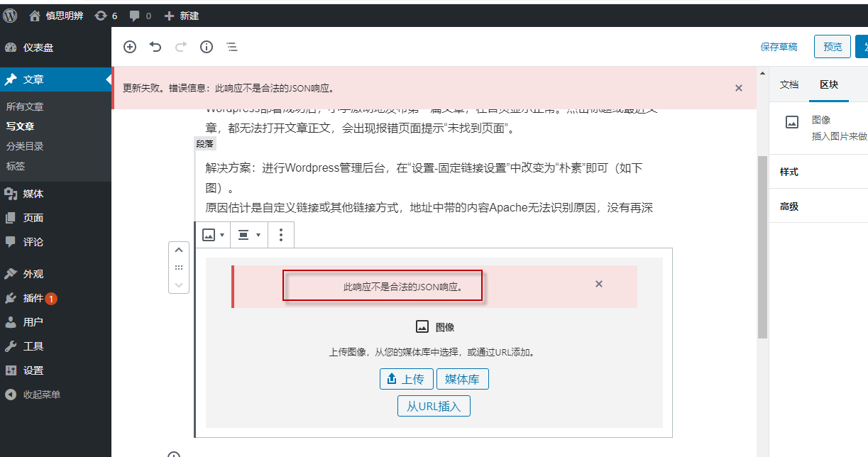Open 页面 in the sidebar
This screenshot has width=868, height=457.
click(55, 218)
